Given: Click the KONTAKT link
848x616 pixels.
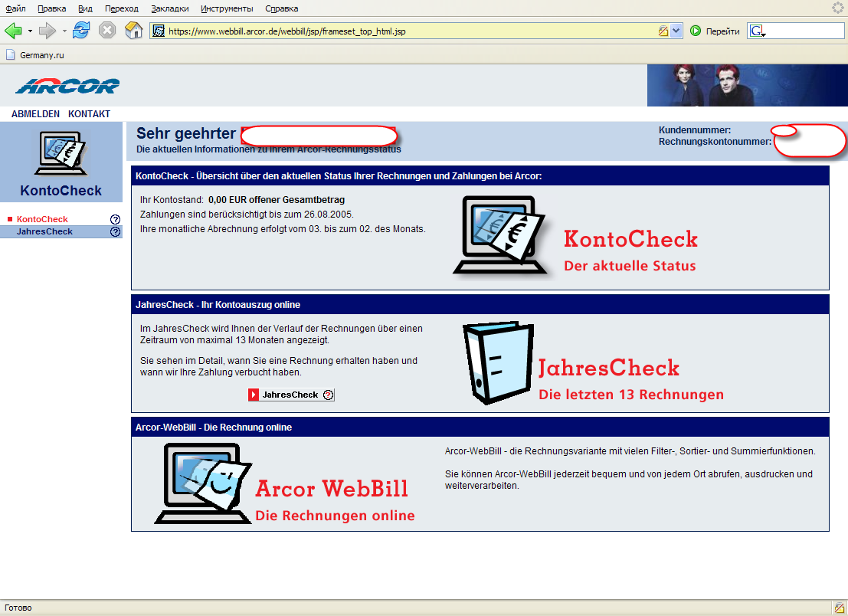Looking at the screenshot, I should pos(89,114).
